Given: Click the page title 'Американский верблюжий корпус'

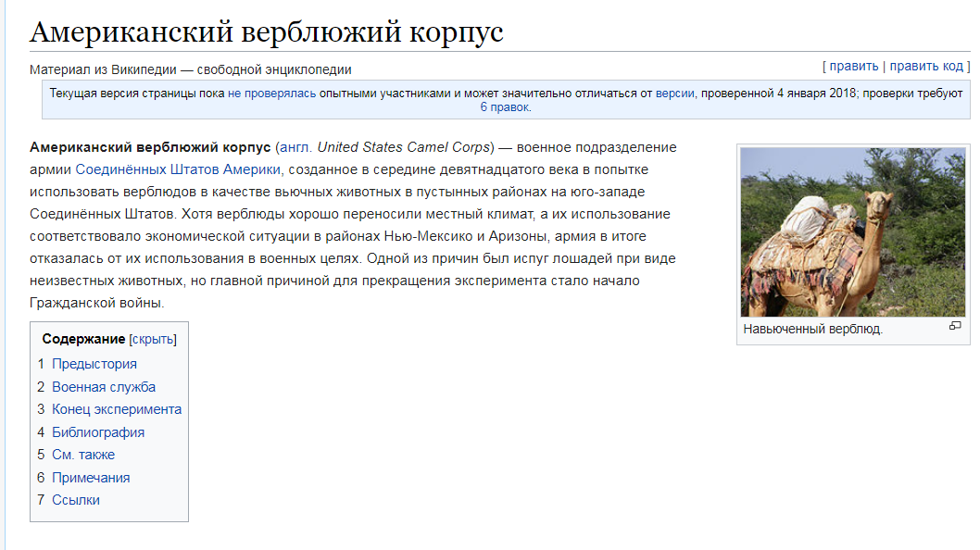Looking at the screenshot, I should click(x=267, y=32).
